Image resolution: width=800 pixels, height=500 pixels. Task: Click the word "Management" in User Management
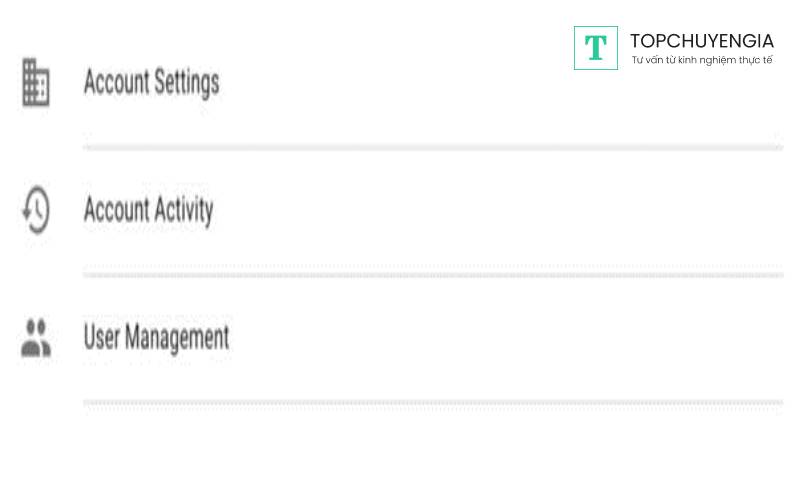click(176, 338)
